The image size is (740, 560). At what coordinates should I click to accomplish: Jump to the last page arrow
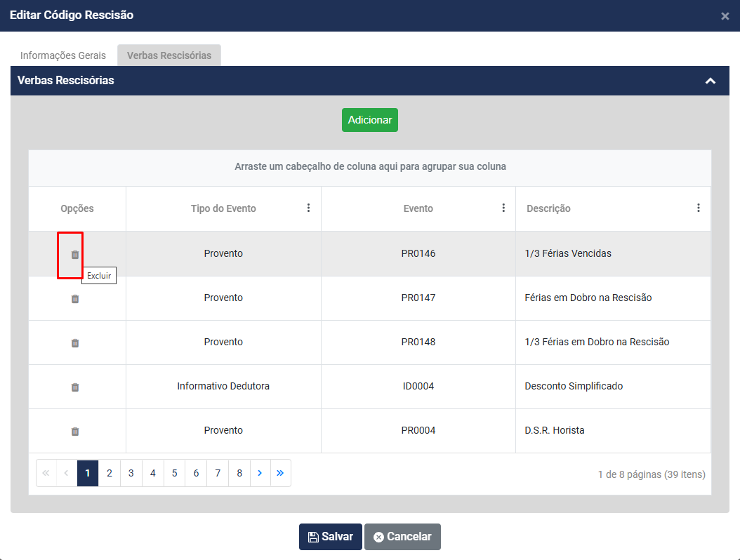[280, 473]
